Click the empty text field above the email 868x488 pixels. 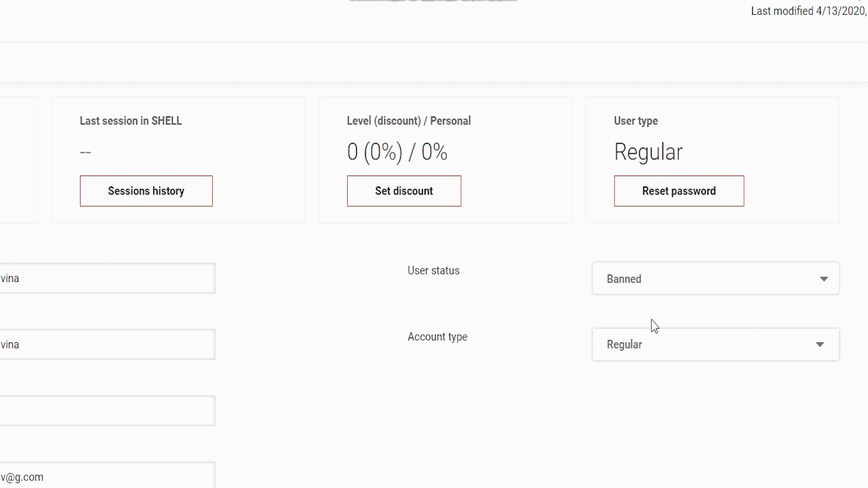click(107, 411)
